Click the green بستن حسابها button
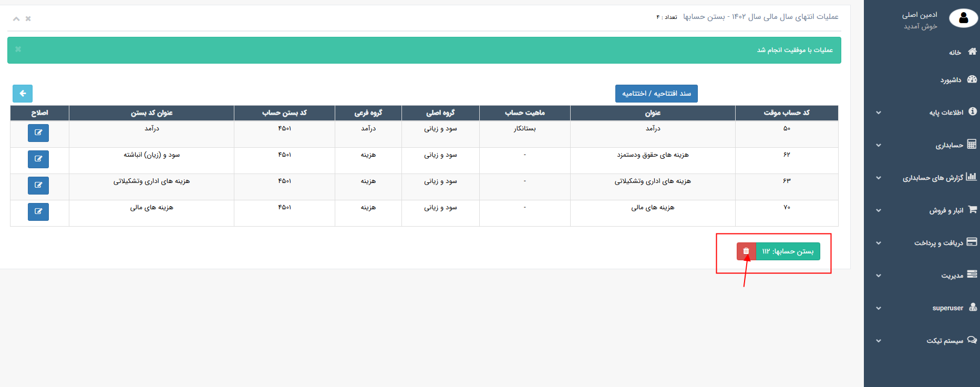980x387 pixels. point(788,251)
